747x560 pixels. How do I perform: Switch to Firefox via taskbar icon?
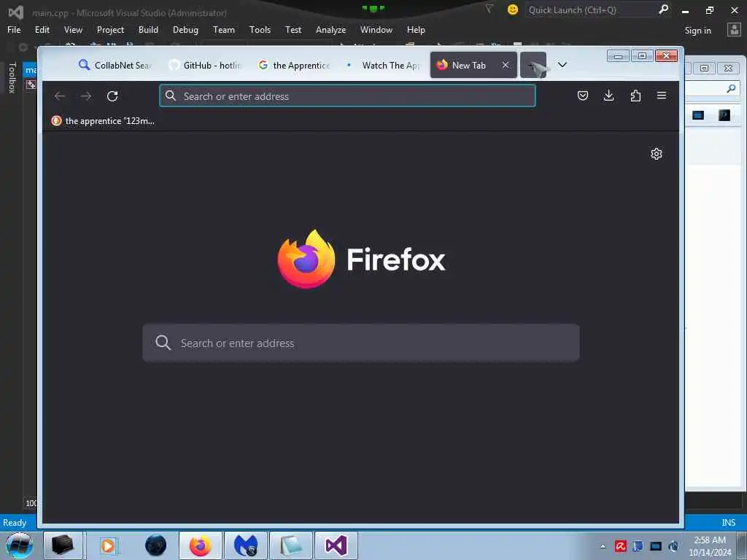(x=201, y=545)
